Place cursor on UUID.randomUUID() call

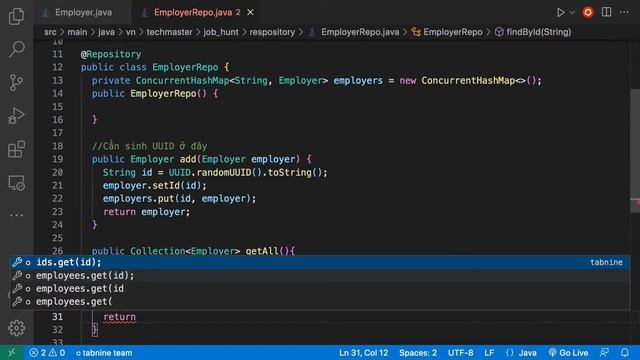215,172
